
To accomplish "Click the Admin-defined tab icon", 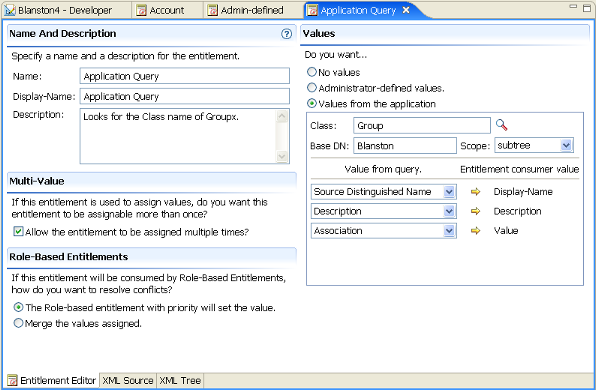I will (x=212, y=10).
